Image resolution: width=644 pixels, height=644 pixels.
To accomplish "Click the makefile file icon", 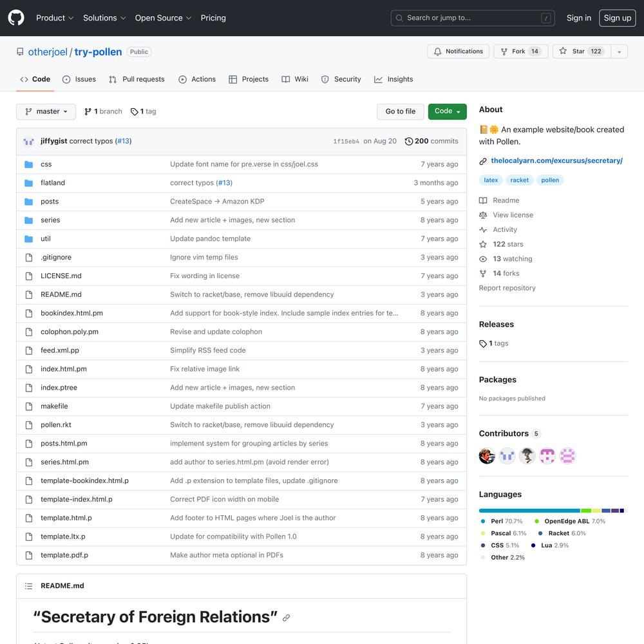I will [29, 406].
